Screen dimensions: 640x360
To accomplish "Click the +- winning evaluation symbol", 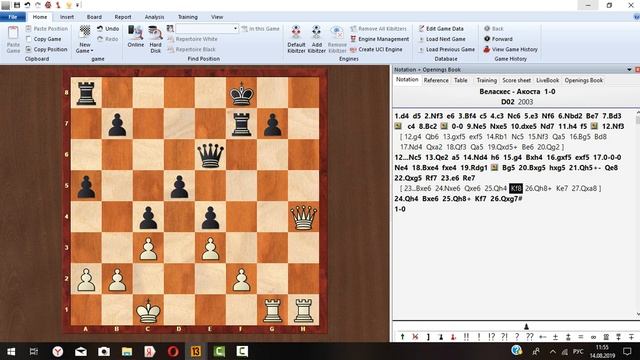I will point(542,337).
